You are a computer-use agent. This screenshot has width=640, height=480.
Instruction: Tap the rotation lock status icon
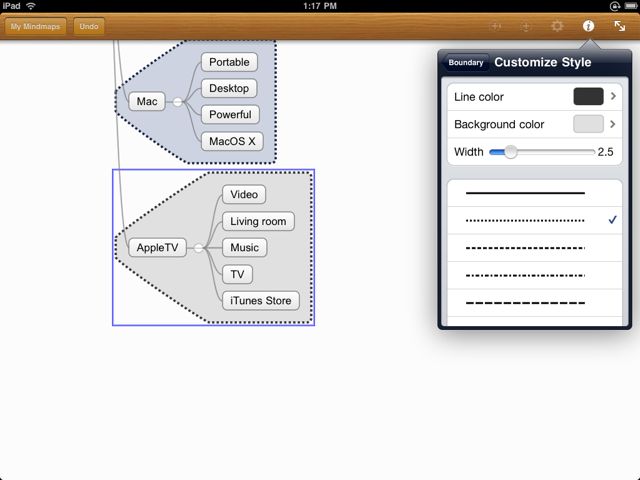click(615, 6)
